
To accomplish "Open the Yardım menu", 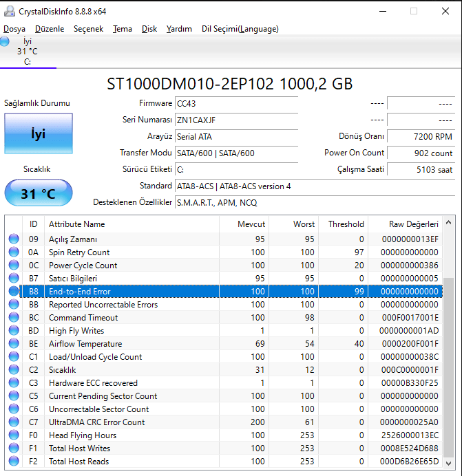I will tap(179, 29).
